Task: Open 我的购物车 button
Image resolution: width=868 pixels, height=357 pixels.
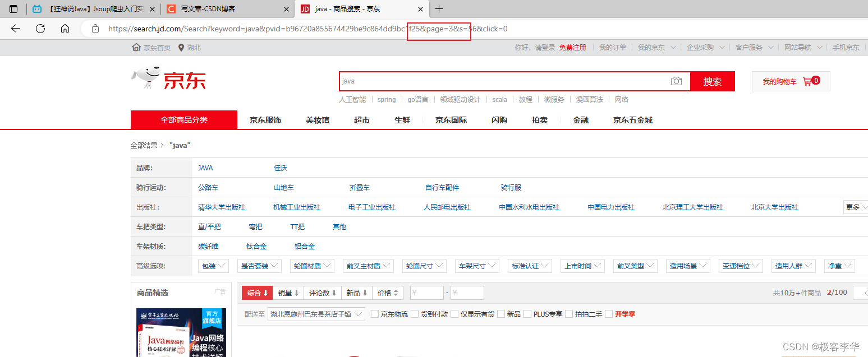Action: point(791,81)
